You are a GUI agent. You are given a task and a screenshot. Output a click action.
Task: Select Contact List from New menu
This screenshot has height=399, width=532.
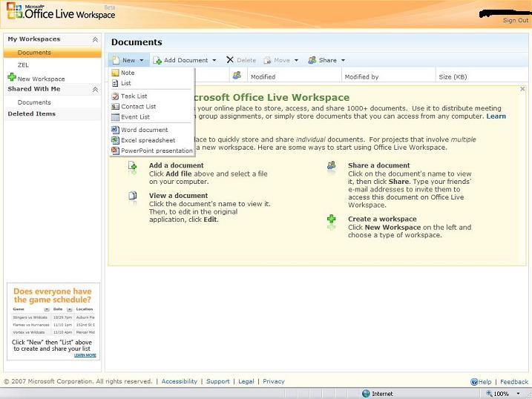click(x=138, y=107)
